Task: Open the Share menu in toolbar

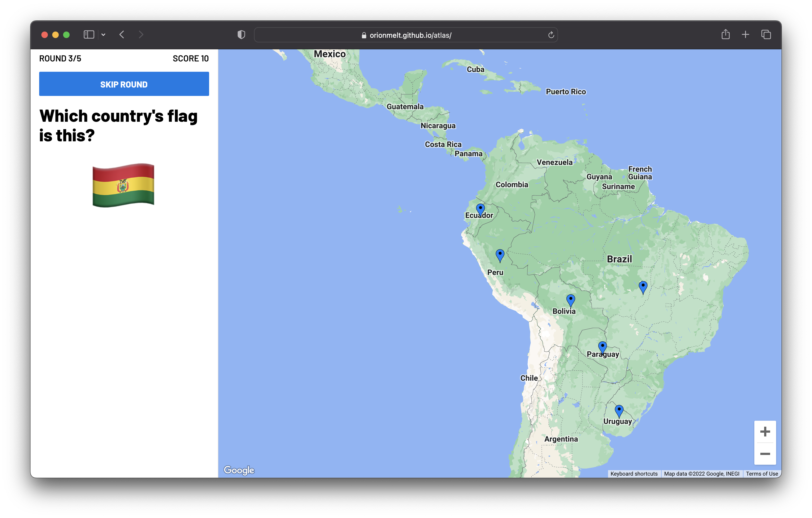Action: [x=725, y=34]
